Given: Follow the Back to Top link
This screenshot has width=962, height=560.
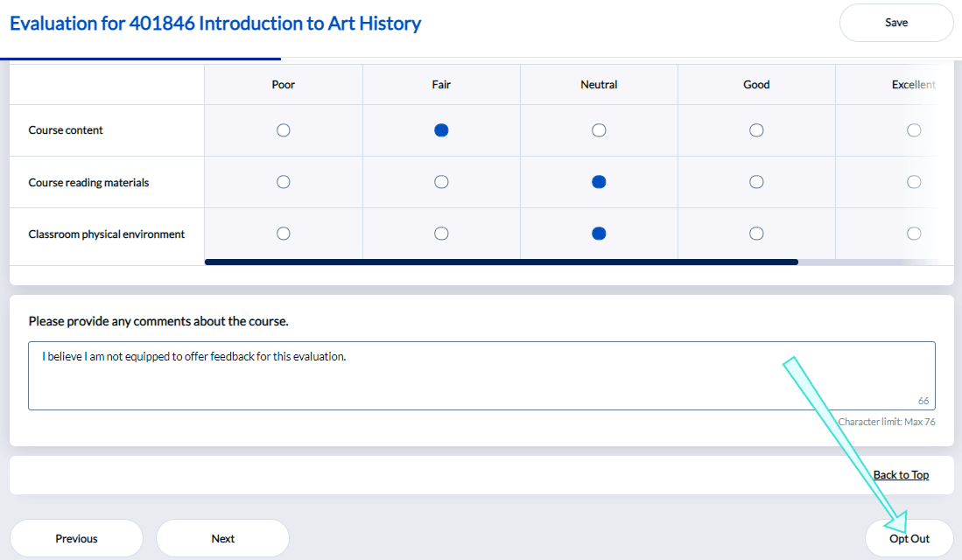Looking at the screenshot, I should (x=901, y=475).
